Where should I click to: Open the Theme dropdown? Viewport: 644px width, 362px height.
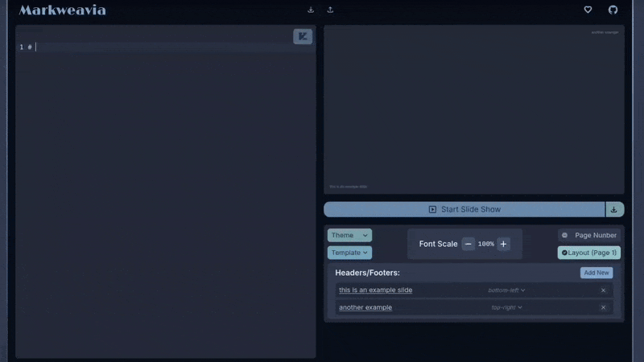pos(349,235)
